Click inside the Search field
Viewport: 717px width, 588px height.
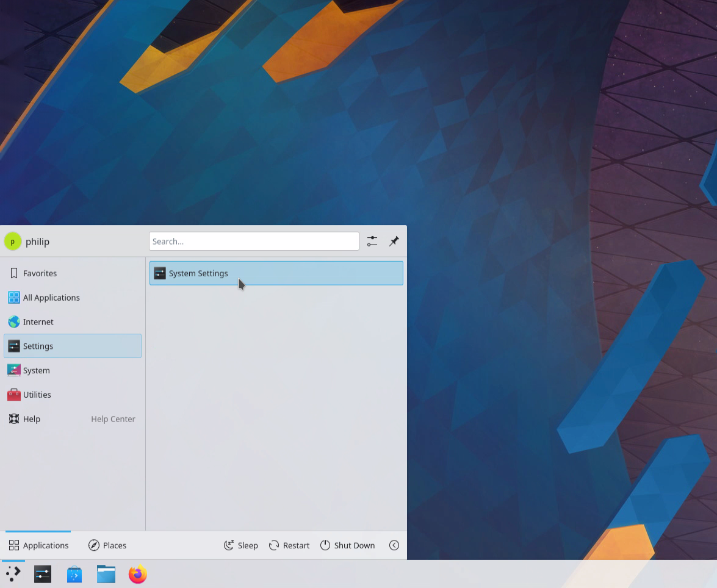click(x=254, y=242)
